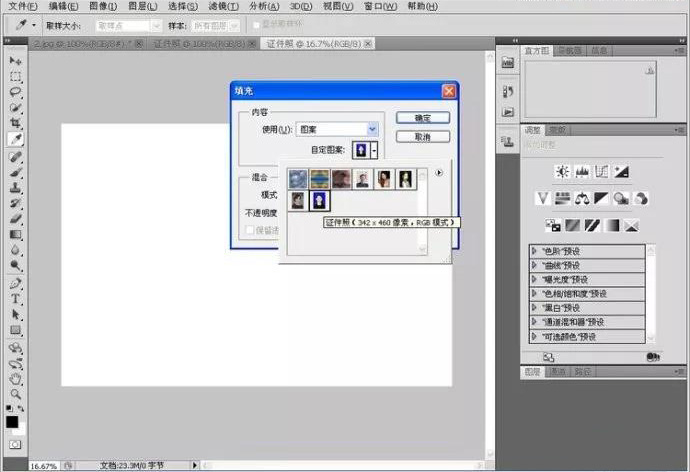Select the Horizontal Type tool
The image size is (690, 472).
coord(16,298)
